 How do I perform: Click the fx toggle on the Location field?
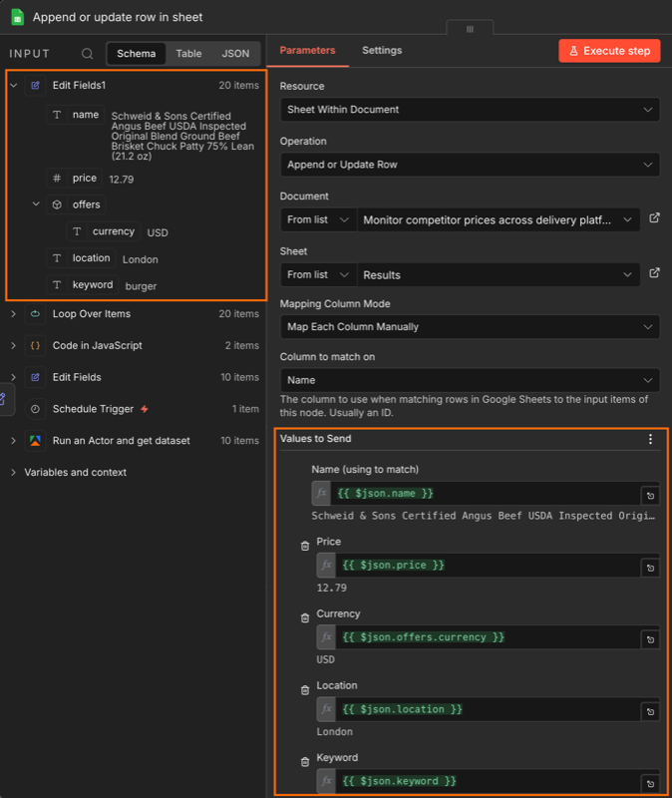(326, 709)
